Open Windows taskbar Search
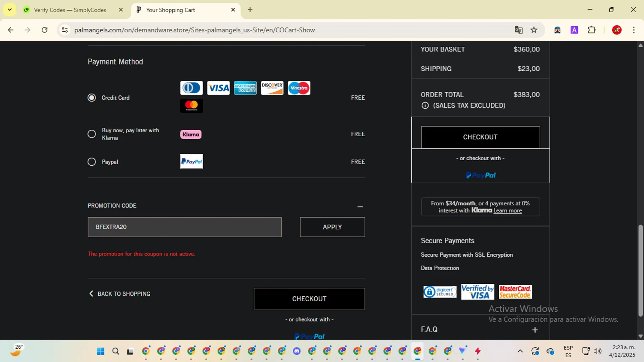 pos(115,351)
